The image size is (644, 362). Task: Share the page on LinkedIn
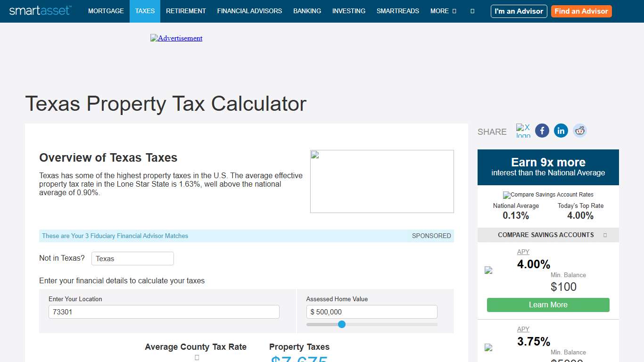(561, 131)
